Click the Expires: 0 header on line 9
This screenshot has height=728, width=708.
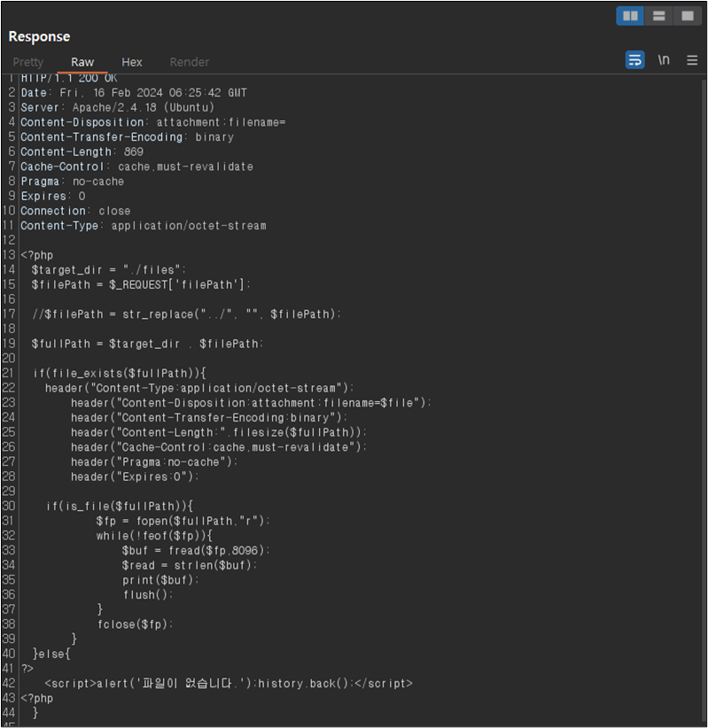[x=53, y=197]
